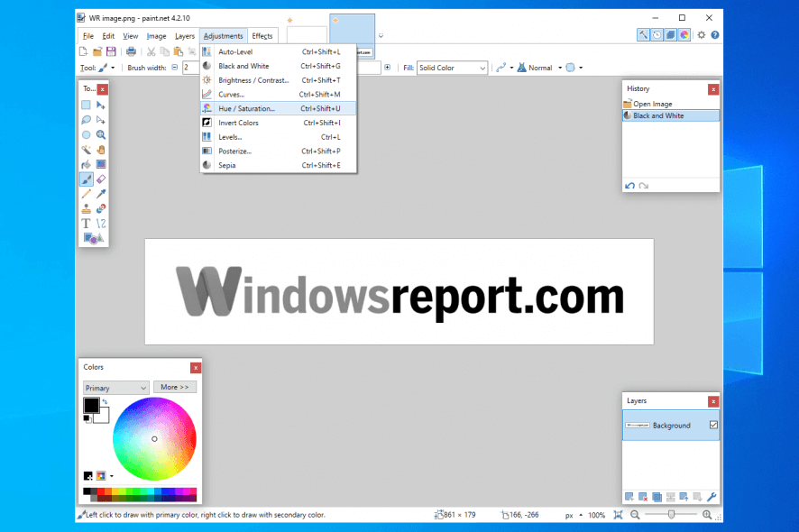Click the zoom slider in status bar

[671, 515]
